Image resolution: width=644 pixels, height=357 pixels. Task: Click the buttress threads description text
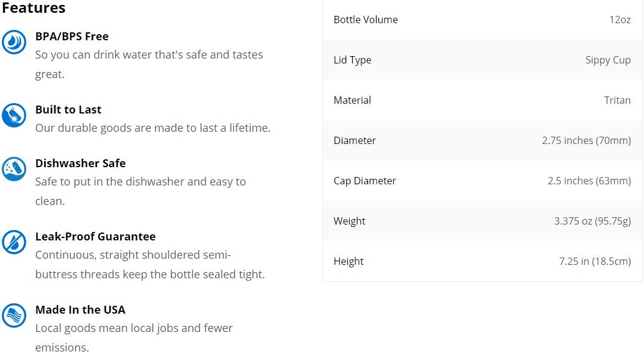[x=150, y=265]
